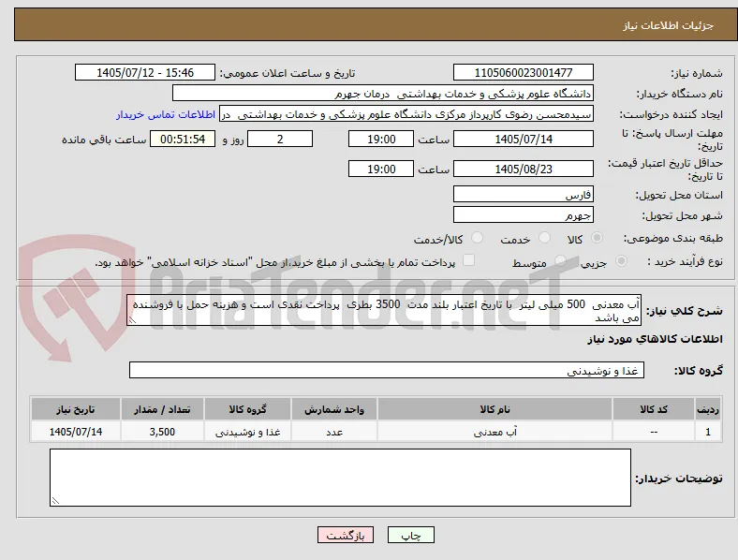Click the شرح کلی نیاز description text area
Screen dimensions: 738x560
[x=384, y=311]
